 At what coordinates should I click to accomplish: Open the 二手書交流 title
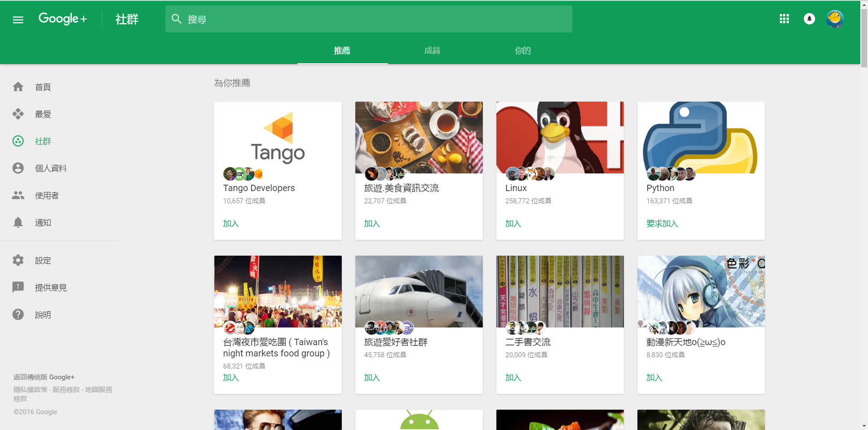coord(528,342)
